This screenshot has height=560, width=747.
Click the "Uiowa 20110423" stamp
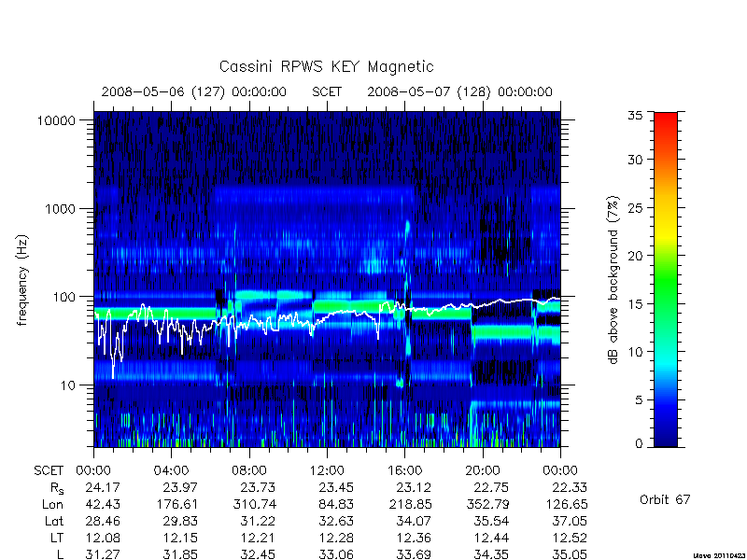pyautogui.click(x=720, y=555)
